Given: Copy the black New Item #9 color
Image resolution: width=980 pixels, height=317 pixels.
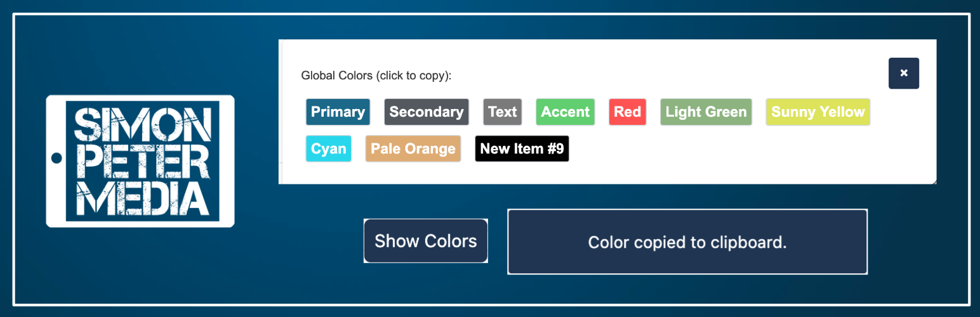Looking at the screenshot, I should tap(522, 149).
